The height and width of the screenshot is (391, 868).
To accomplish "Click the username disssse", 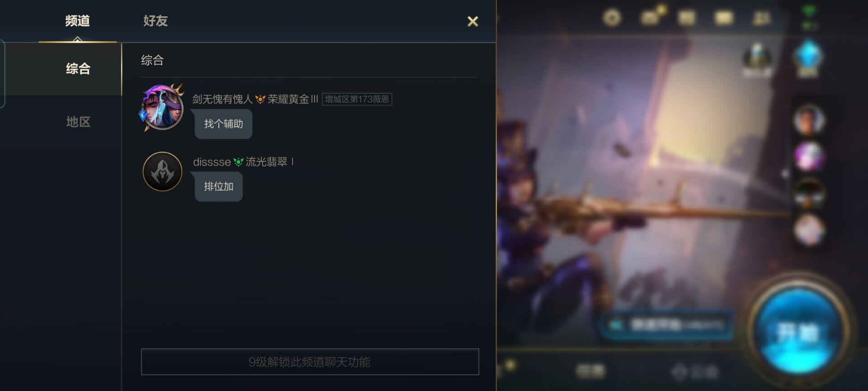I will click(212, 162).
